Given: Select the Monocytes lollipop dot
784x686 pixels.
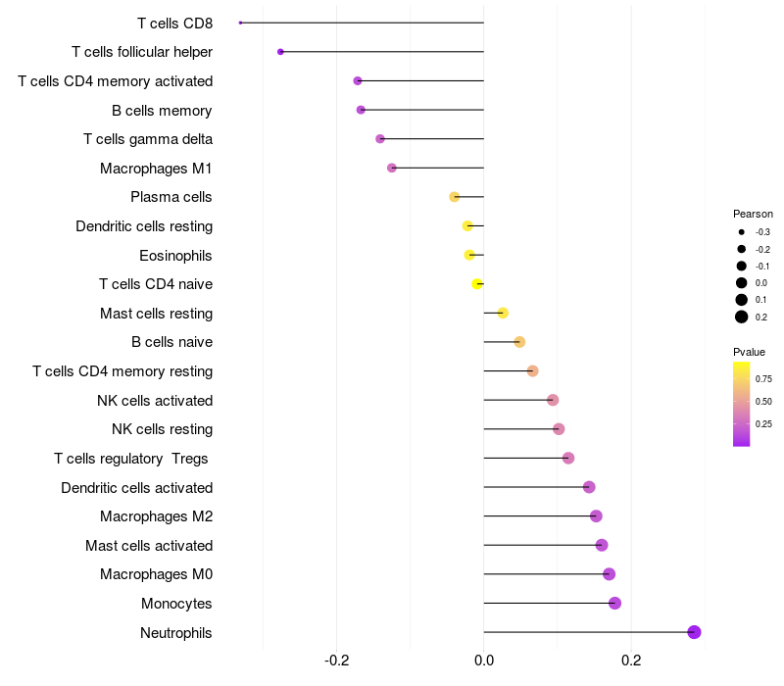Looking at the screenshot, I should click(x=614, y=603).
